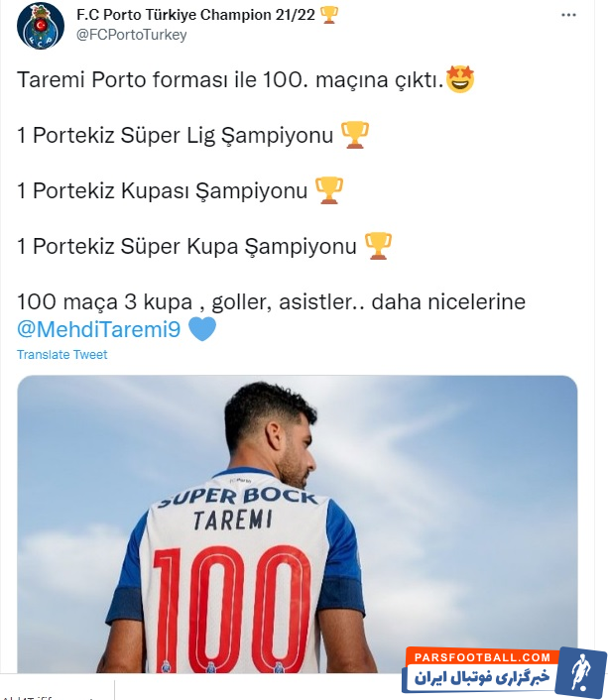This screenshot has width=608, height=700.
Task: Click the Persian text in the watermark
Action: tap(484, 678)
